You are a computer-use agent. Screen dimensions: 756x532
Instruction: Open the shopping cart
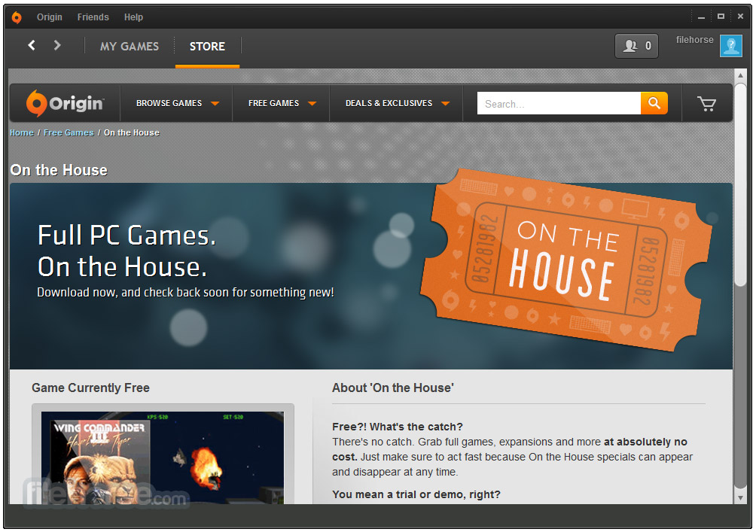coord(707,104)
